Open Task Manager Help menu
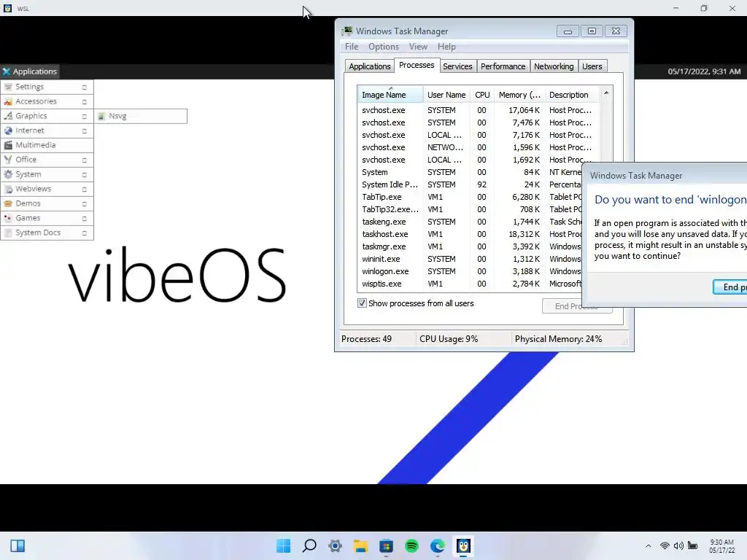Image resolution: width=747 pixels, height=560 pixels. pyautogui.click(x=446, y=47)
